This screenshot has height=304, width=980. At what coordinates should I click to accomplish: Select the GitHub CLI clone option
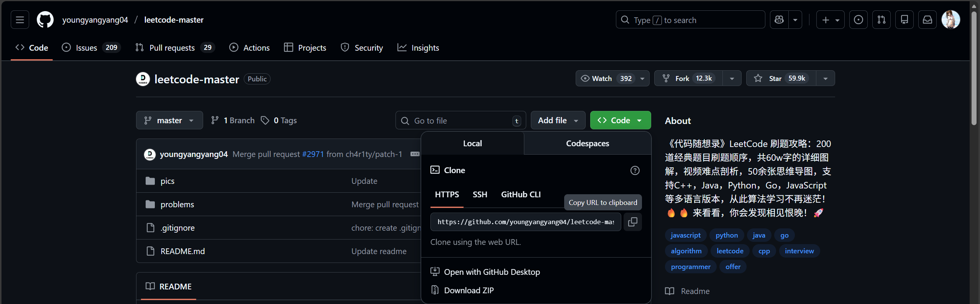click(521, 195)
